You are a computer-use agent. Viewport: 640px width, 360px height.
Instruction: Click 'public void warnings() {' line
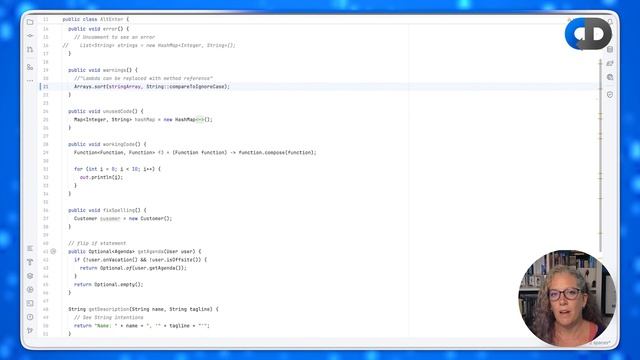[103, 70]
